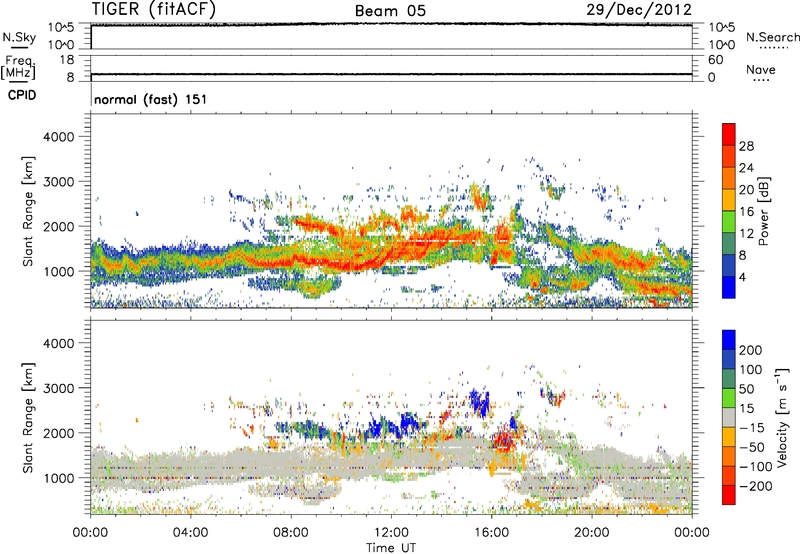Click the blue top of the velocity colorbar
The height and width of the screenshot is (554, 800).
click(x=729, y=340)
